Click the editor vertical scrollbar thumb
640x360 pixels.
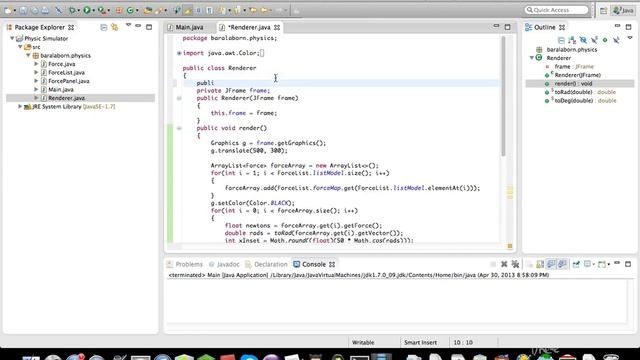[x=503, y=96]
